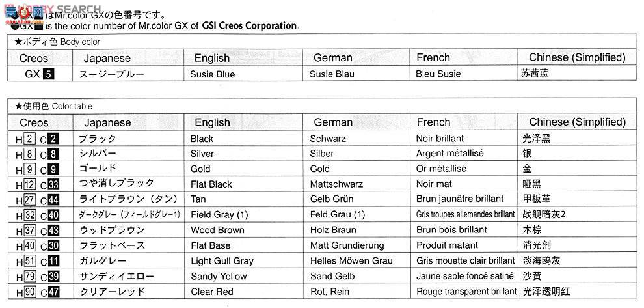Select the Field Gray (1) entry
This screenshot has width=644, height=308.
point(219,215)
